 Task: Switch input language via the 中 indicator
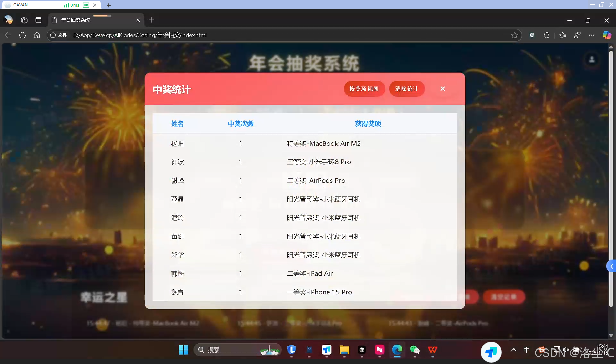point(527,350)
